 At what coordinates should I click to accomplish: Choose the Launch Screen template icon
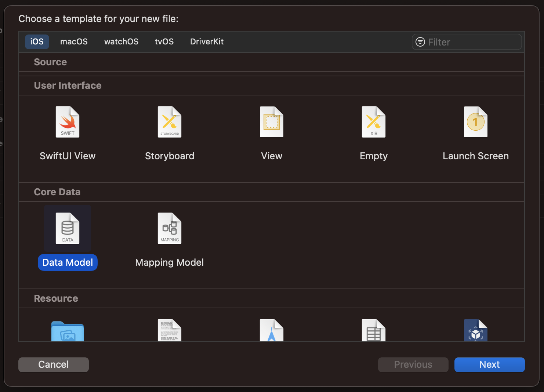coord(476,122)
